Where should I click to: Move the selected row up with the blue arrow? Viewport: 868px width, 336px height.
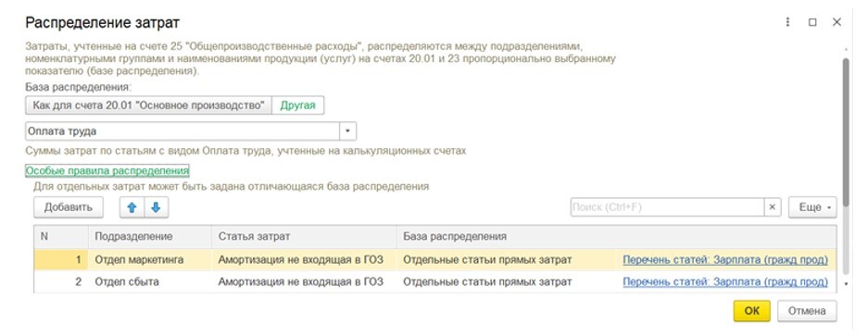(132, 207)
